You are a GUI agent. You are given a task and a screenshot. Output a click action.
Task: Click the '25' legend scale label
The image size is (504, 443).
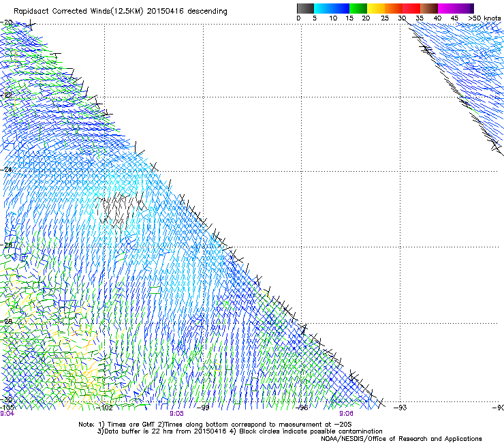(x=385, y=18)
